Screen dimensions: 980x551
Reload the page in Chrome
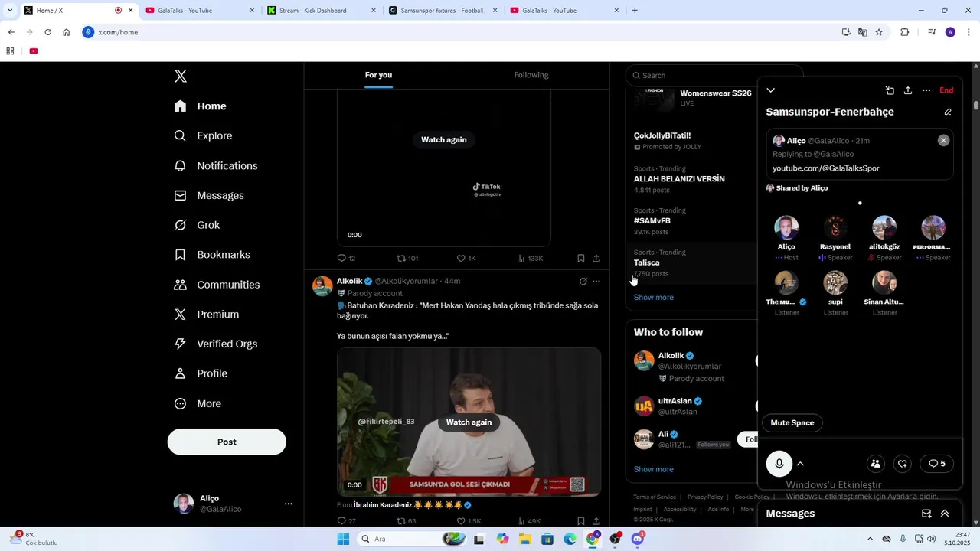(x=47, y=32)
